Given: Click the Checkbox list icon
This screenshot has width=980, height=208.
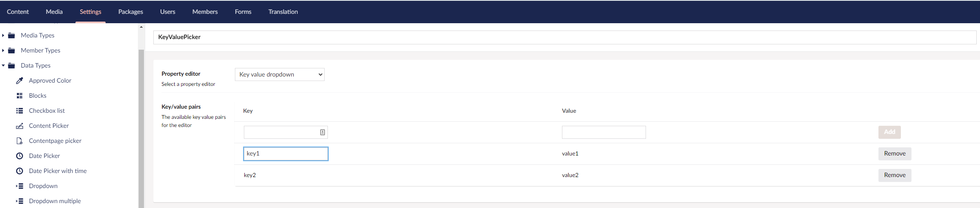Looking at the screenshot, I should pos(20,111).
